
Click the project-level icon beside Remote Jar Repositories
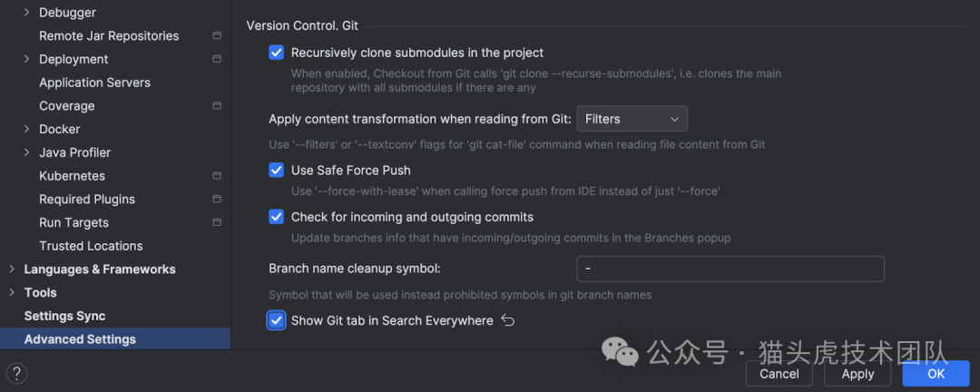click(x=217, y=36)
